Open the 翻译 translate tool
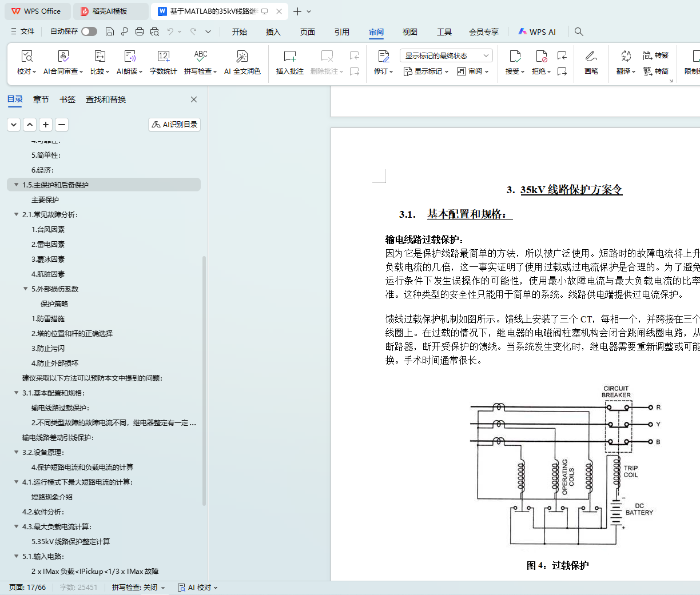700x595 pixels. [x=626, y=57]
